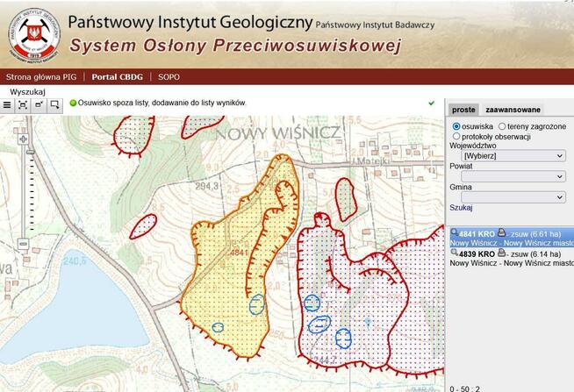Image resolution: width=574 pixels, height=392 pixels.
Task: Activate the rectangle select tool in toolbar
Action: (x=54, y=104)
